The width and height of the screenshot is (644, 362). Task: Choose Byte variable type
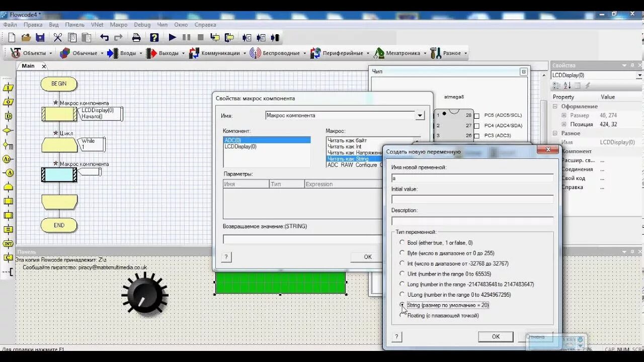[402, 253]
